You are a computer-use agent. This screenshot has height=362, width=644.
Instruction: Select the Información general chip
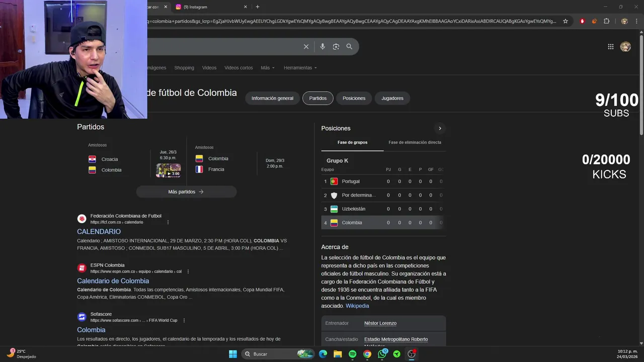click(x=272, y=98)
